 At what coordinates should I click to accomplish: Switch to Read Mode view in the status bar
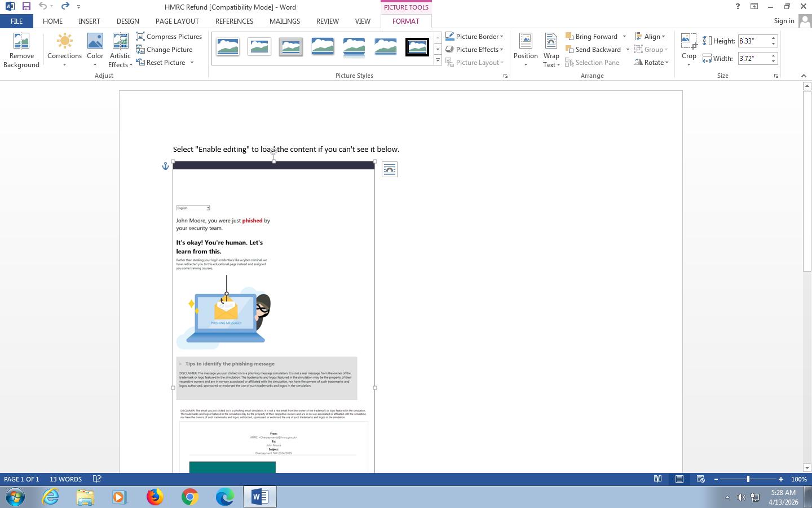click(x=657, y=479)
